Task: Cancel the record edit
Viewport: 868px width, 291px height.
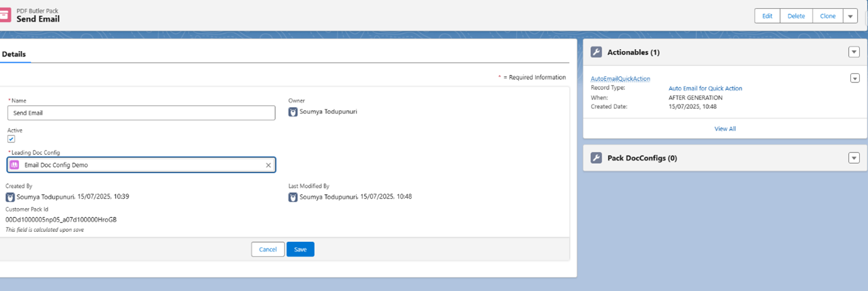Action: pyautogui.click(x=268, y=249)
